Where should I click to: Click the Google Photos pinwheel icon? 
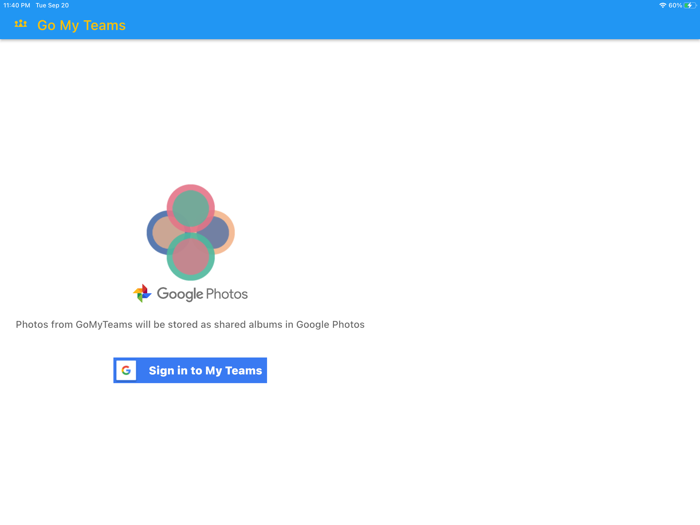pyautogui.click(x=142, y=293)
